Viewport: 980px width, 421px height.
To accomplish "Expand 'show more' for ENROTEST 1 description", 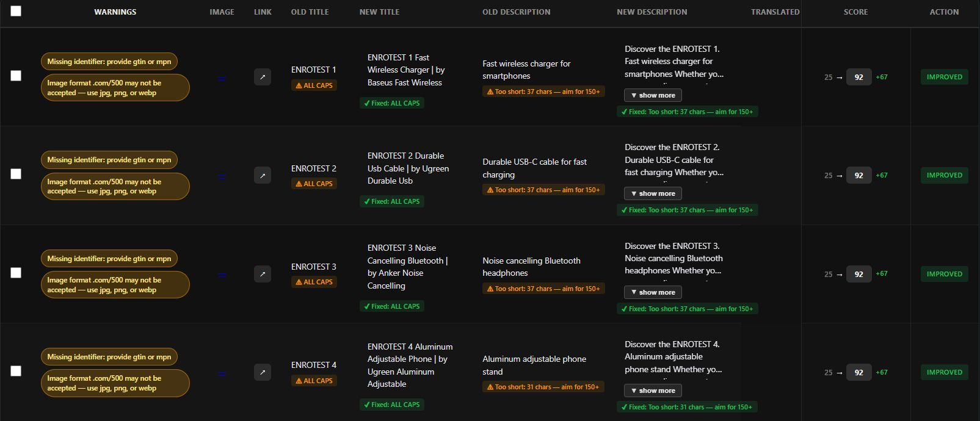I will point(653,95).
